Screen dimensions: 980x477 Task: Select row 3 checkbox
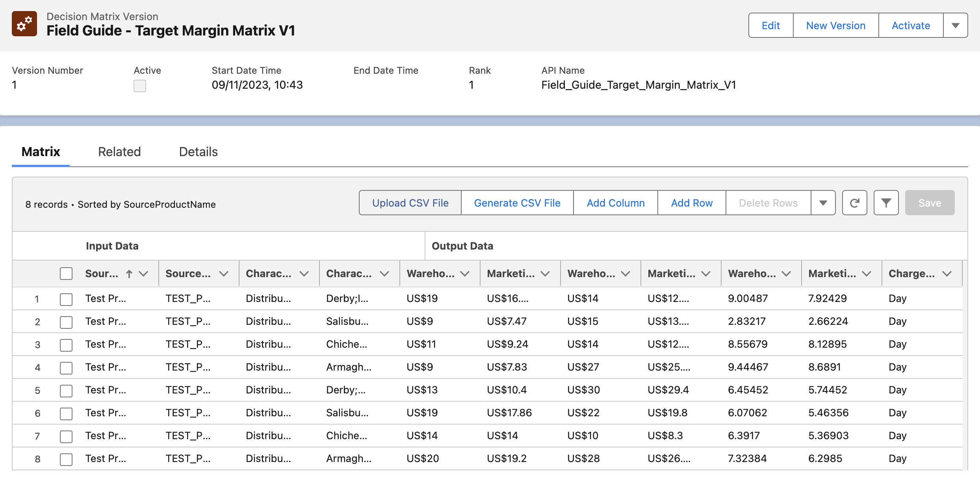(66, 345)
